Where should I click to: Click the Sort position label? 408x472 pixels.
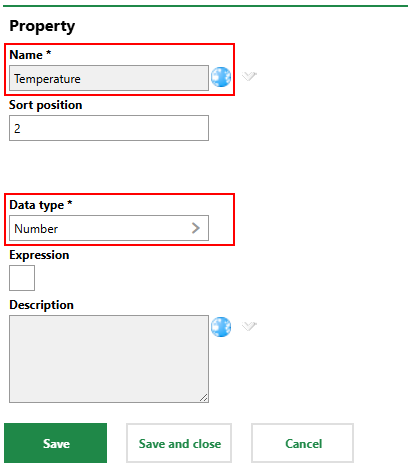[x=46, y=105]
